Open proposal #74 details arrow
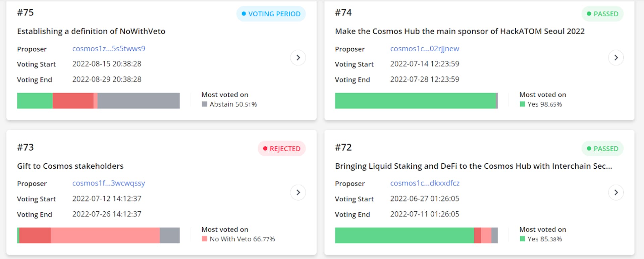The height and width of the screenshot is (259, 644). pyautogui.click(x=616, y=58)
